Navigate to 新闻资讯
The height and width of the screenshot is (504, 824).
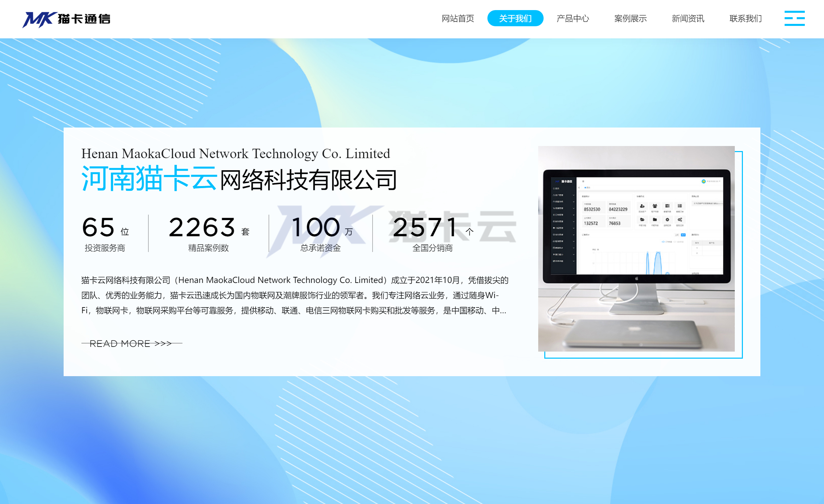(688, 19)
